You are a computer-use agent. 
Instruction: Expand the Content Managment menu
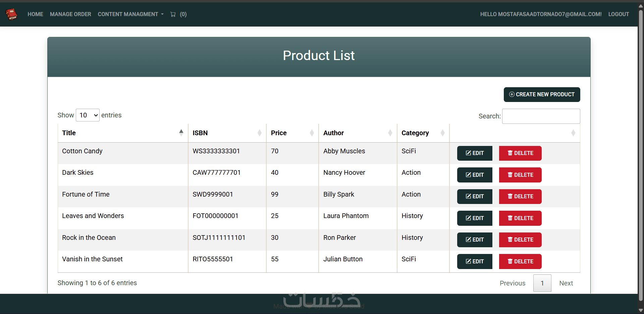point(130,14)
